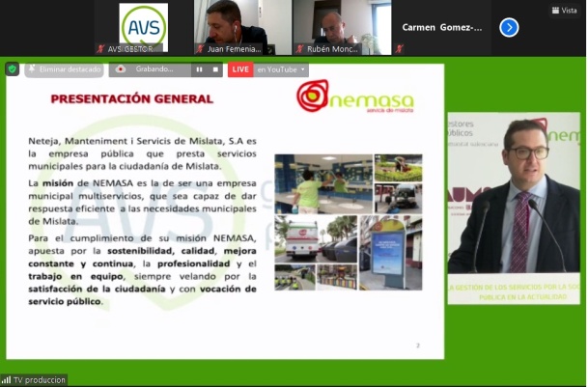Click the TV produccion name label
588x387 pixels.
click(x=39, y=380)
